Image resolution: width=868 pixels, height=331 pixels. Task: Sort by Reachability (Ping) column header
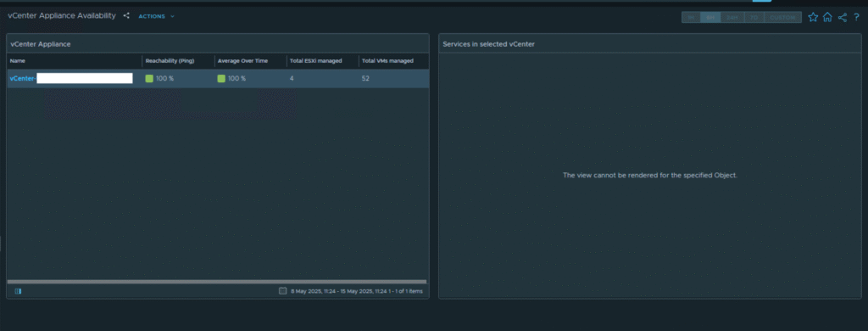[170, 61]
